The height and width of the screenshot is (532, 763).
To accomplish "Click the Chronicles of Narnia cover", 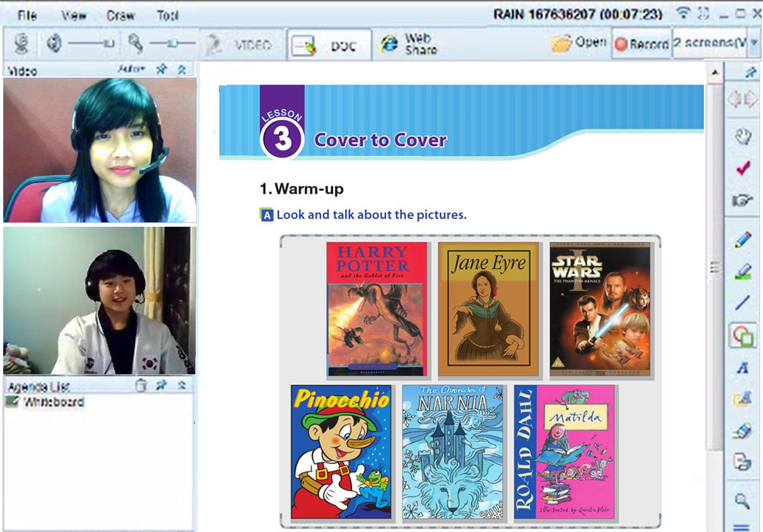I will [453, 452].
